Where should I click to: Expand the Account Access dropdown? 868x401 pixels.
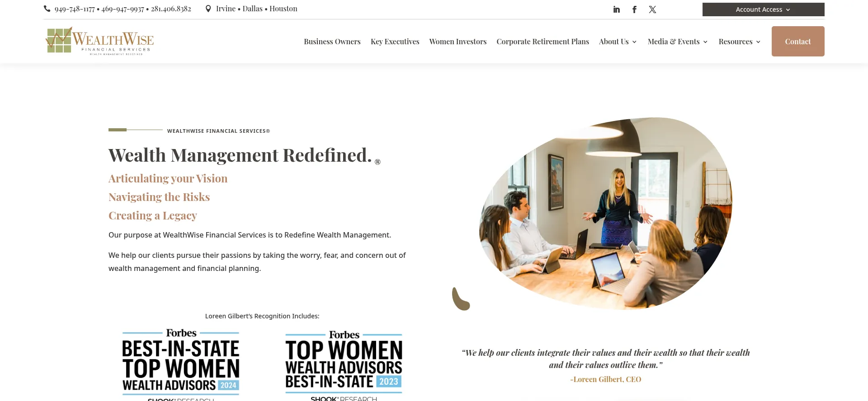coord(763,9)
